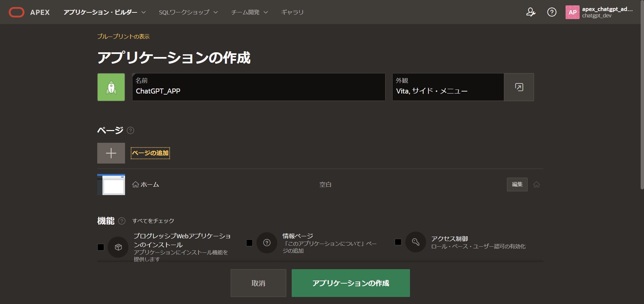The height and width of the screenshot is (304, 644).
Task: Expand アプリケーション・ビルダー menu chevron
Action: point(143,12)
